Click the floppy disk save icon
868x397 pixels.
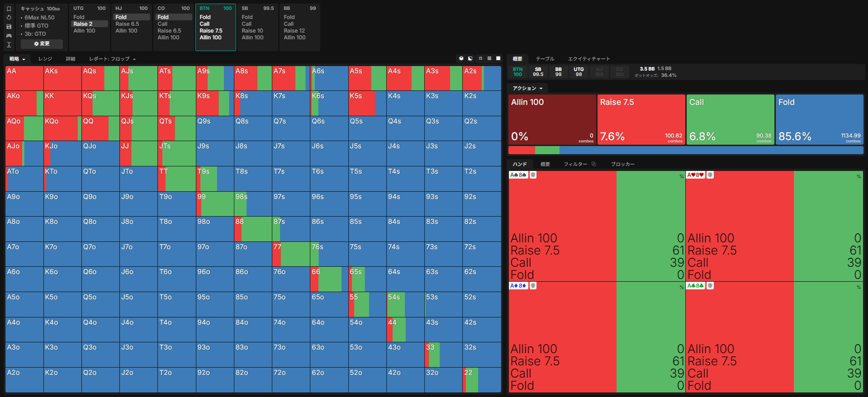click(9, 27)
